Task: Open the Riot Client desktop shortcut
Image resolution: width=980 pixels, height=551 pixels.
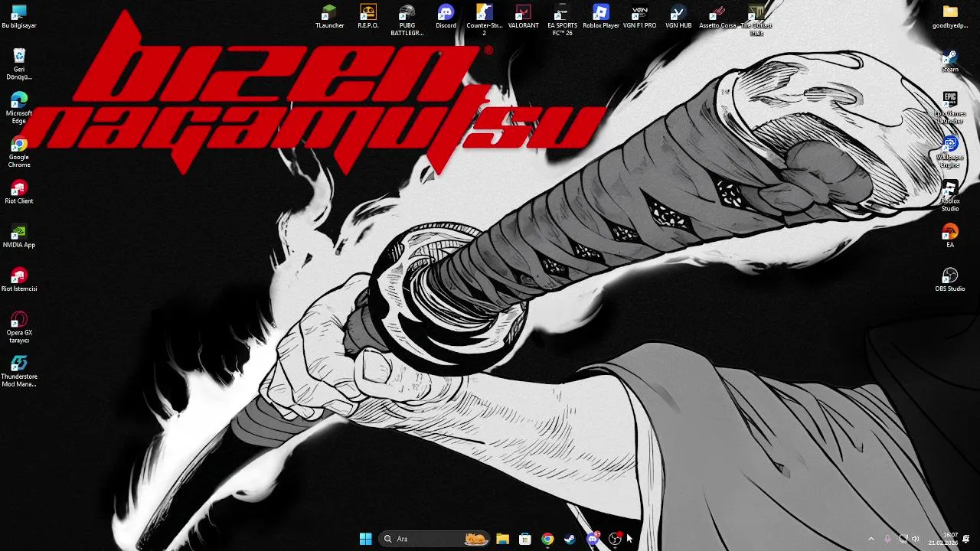Action: tap(19, 192)
